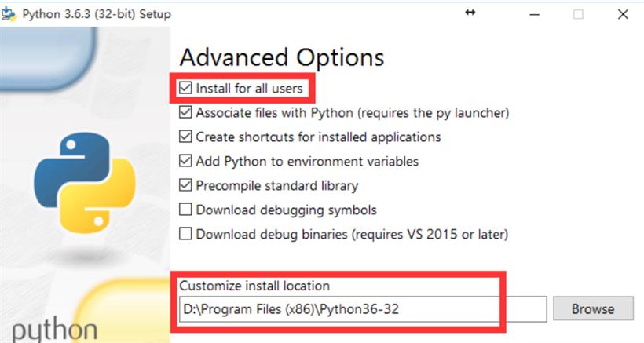644x343 pixels.
Task: Click the Python 3.6.3 (32-bit) Setup title text
Action: tap(97, 14)
